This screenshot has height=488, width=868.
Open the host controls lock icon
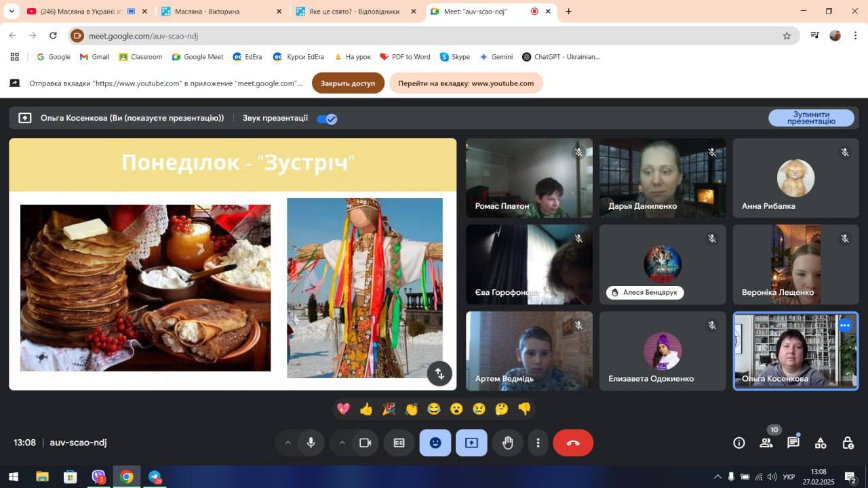[x=848, y=443]
